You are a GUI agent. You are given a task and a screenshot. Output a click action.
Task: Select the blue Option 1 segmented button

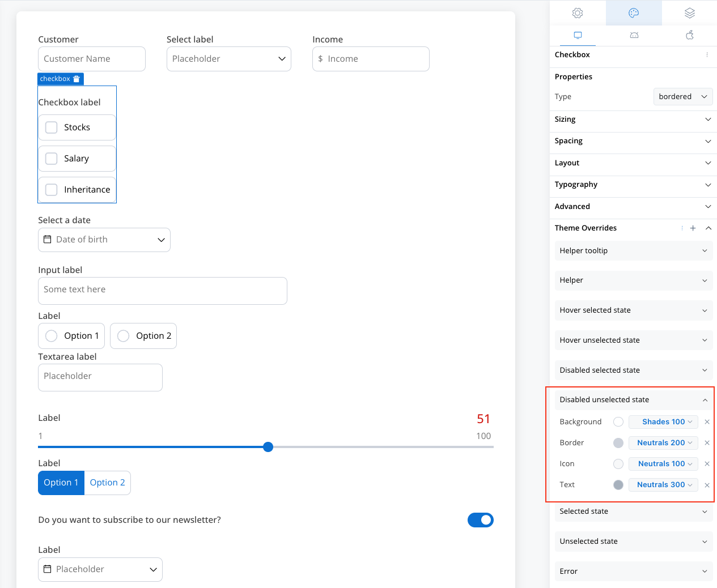tap(61, 483)
